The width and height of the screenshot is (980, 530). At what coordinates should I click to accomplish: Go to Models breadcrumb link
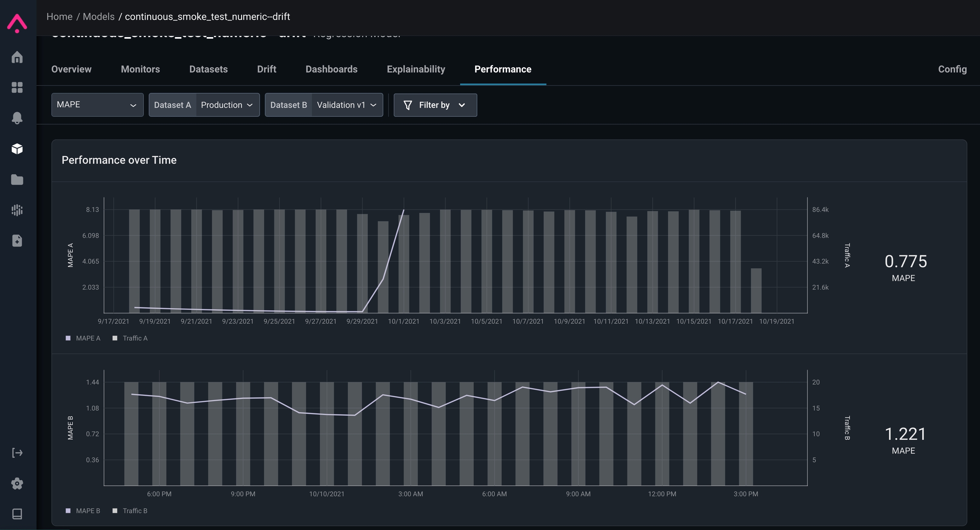coord(98,17)
